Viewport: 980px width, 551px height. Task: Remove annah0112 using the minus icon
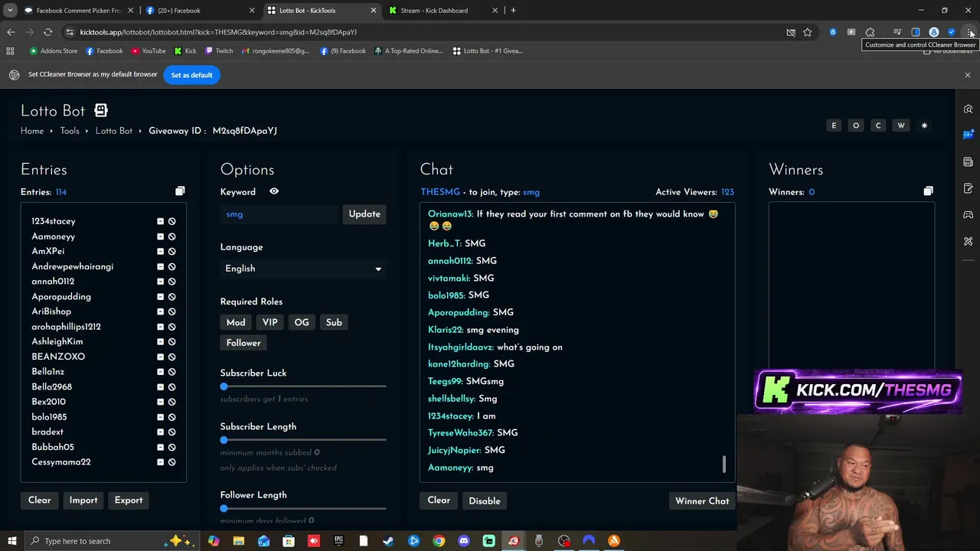coord(161,282)
